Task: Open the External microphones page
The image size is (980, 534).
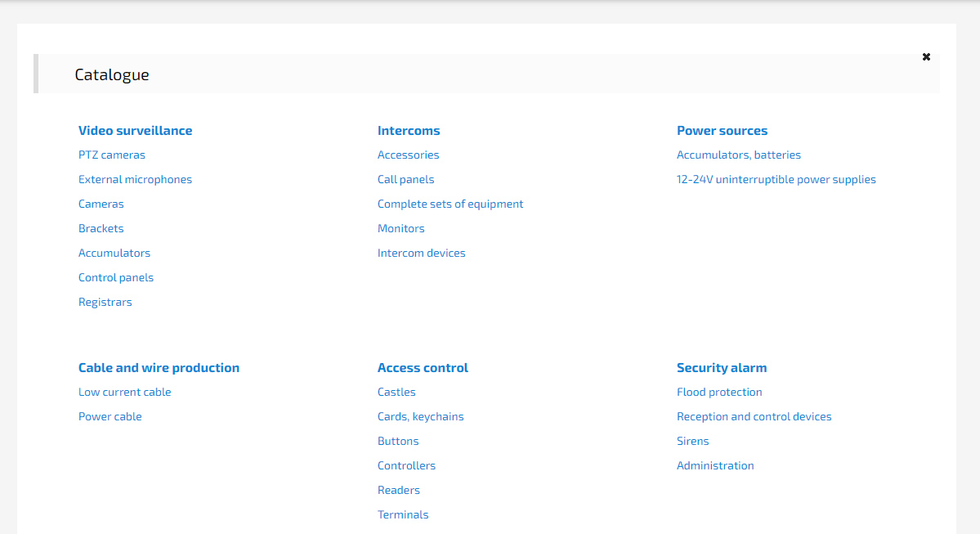Action: [135, 179]
